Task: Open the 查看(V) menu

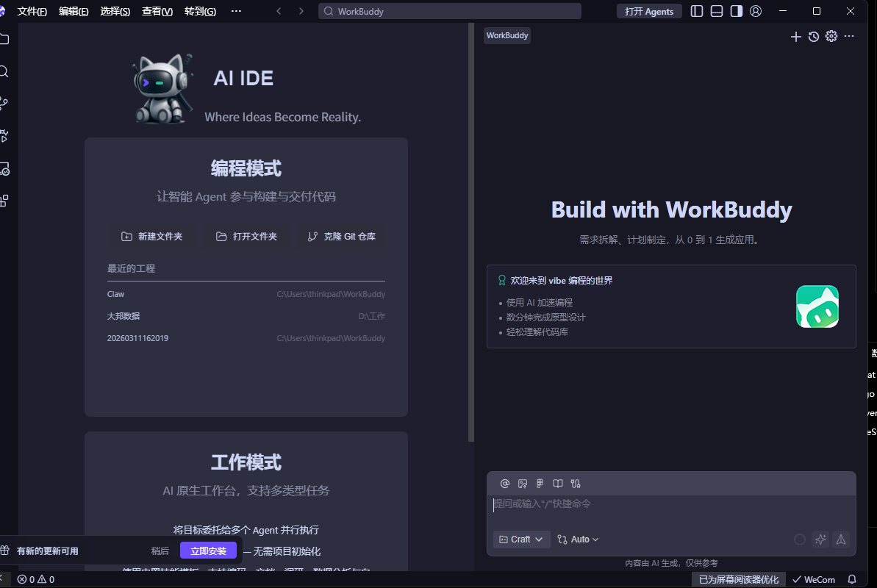Action: [157, 11]
